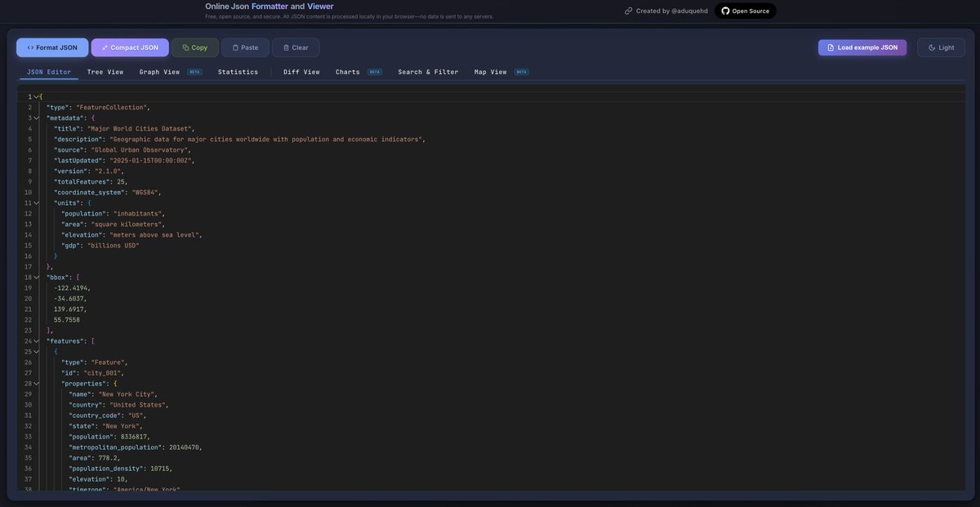The width and height of the screenshot is (980, 507).
Task: Click the metropolitan_population value 20140470
Action: point(185,447)
